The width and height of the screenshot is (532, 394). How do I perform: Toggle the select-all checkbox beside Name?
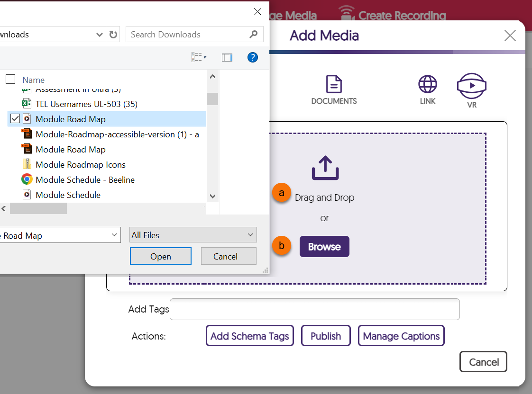pyautogui.click(x=10, y=80)
